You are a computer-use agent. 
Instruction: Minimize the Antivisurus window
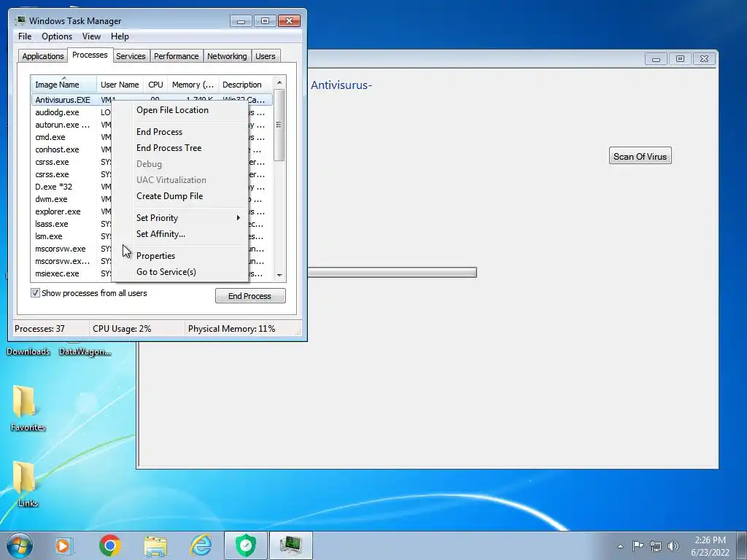click(656, 58)
